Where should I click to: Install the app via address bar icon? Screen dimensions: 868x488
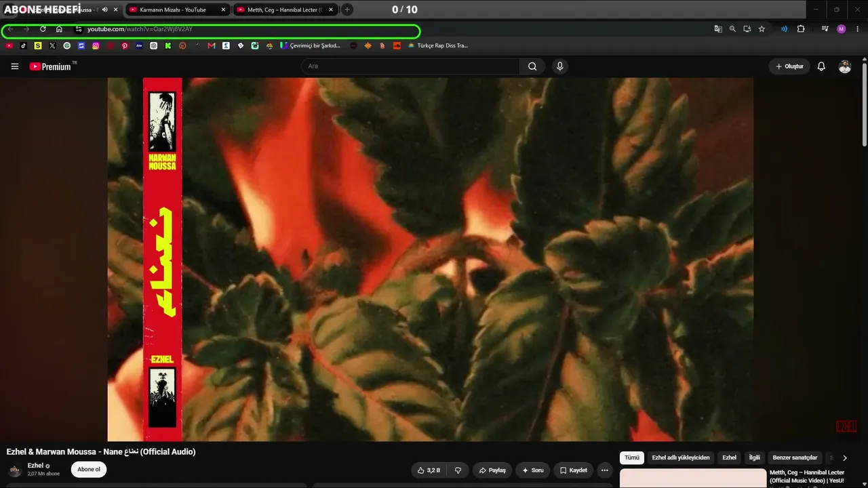747,29
